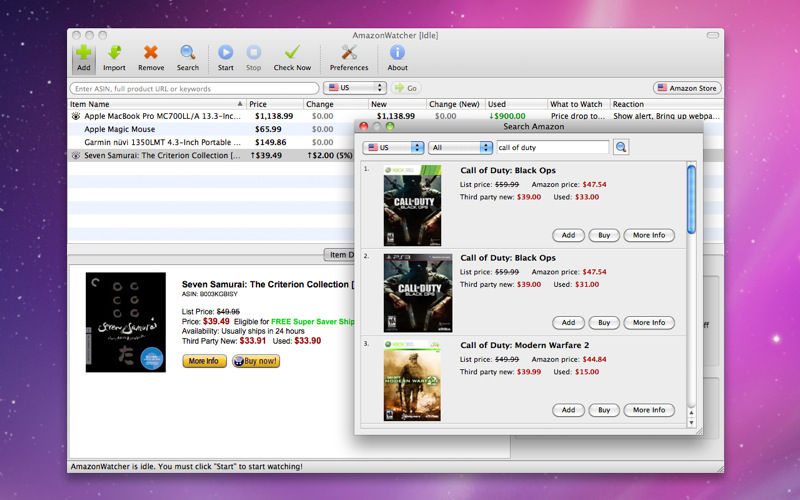
Task: Click the Import toolbar icon
Action: click(114, 52)
